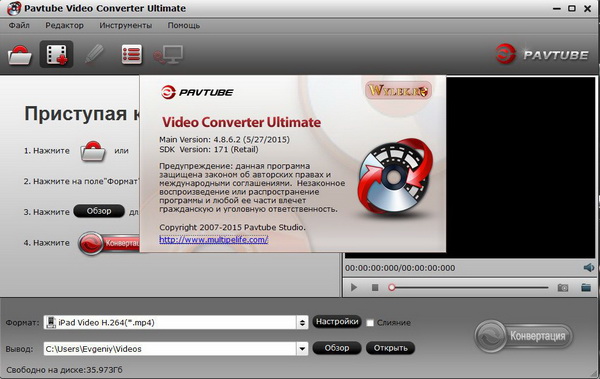Screen dimensions: 600x379
Task: Expand the Вывод output path dropdown
Action: [x=302, y=348]
